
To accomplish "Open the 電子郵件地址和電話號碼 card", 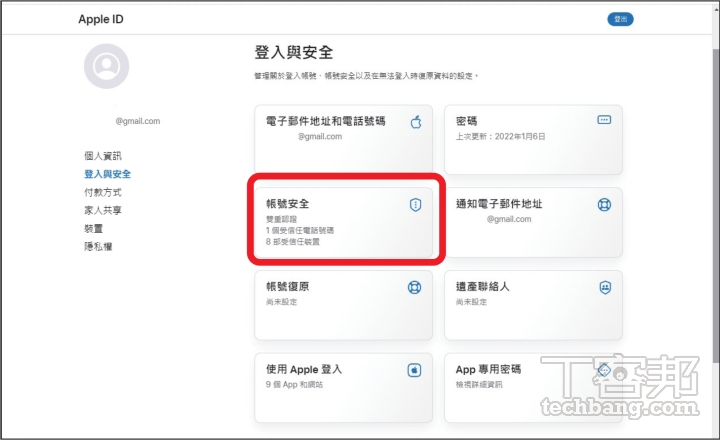I will point(343,139).
